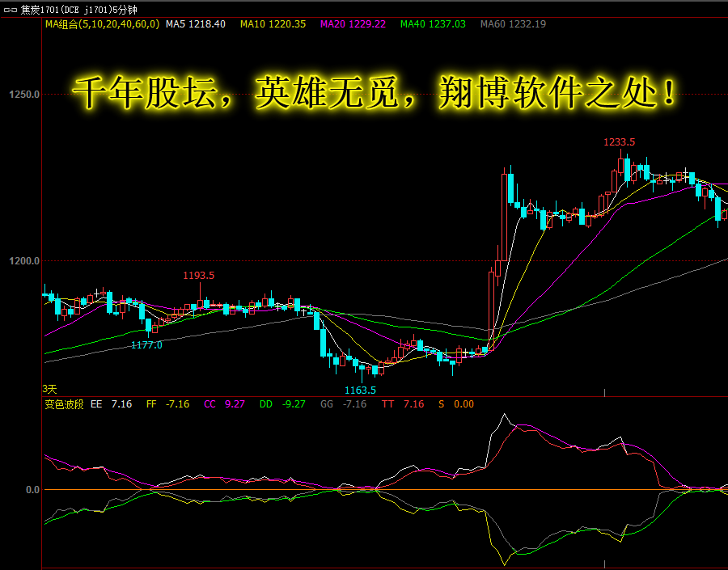Click the 0.0 sub-chart axis label
Screen dimensions: 728x570
coord(32,490)
